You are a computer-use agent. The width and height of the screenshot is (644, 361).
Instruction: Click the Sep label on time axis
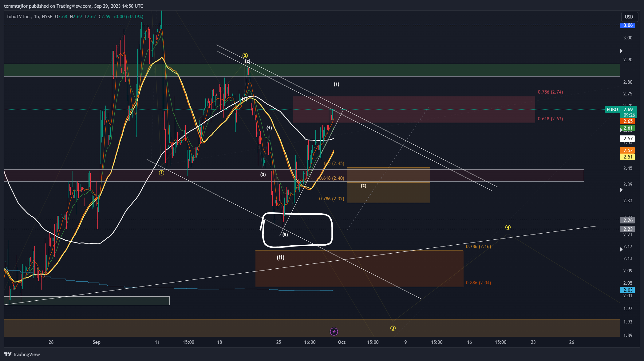(x=97, y=342)
